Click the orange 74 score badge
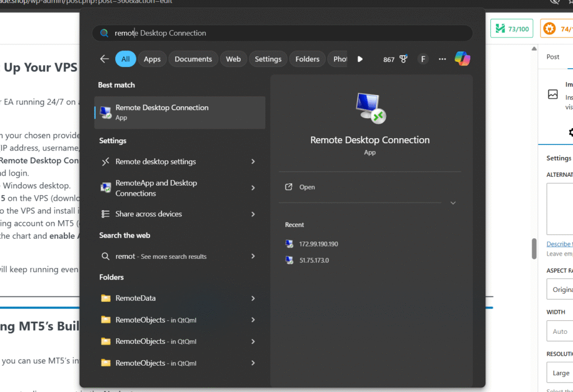The width and height of the screenshot is (573, 392). tap(557, 29)
